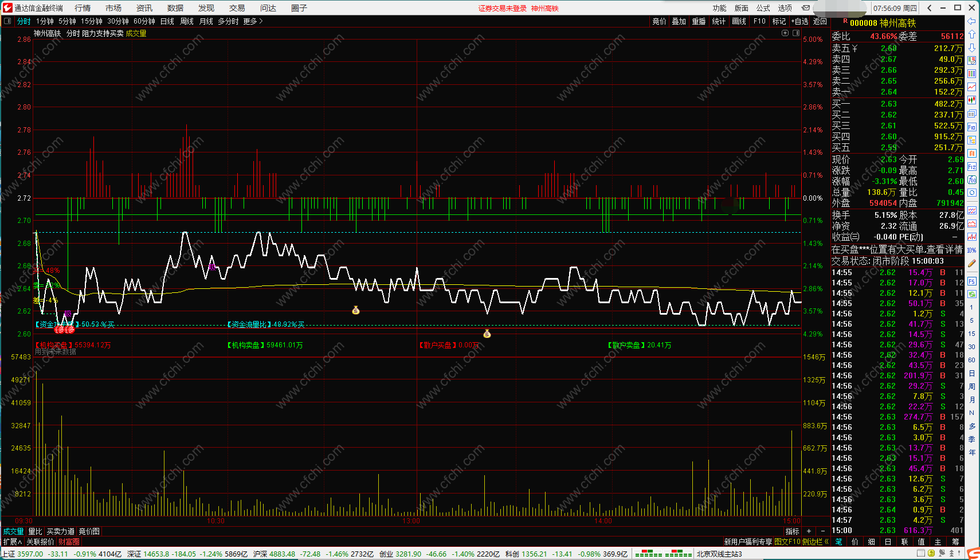Switch to the 日线 period tab
The height and width of the screenshot is (560, 980).
tap(167, 21)
